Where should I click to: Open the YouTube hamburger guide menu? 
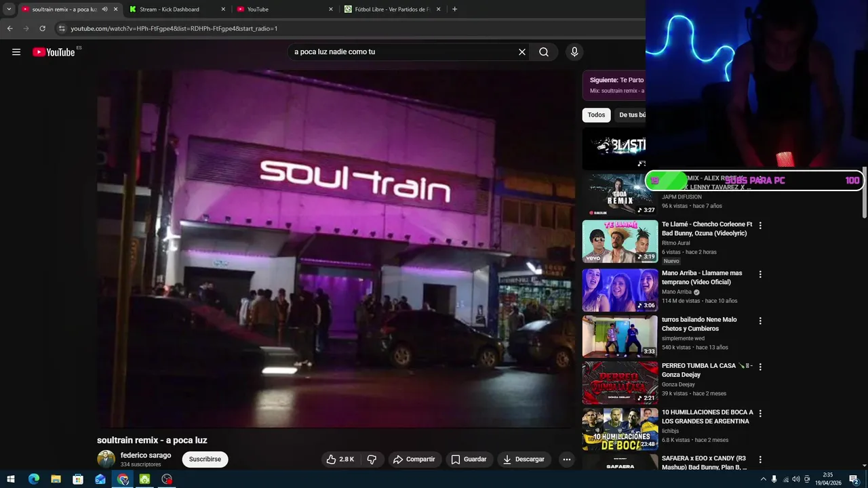point(16,52)
